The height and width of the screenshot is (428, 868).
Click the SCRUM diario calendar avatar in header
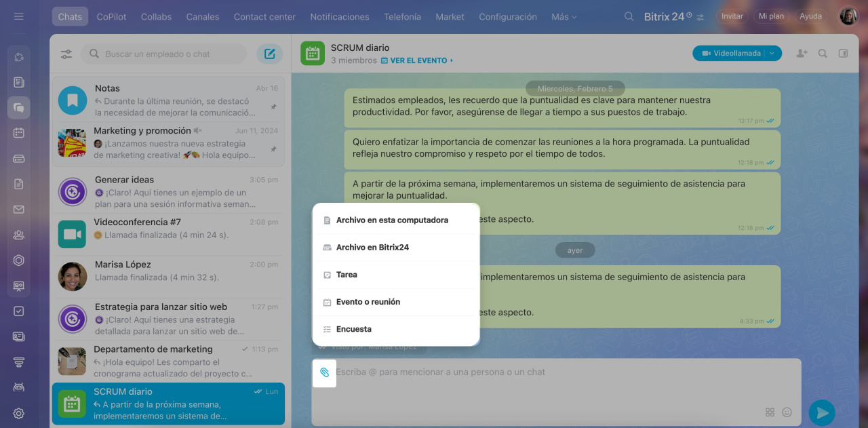click(x=313, y=54)
